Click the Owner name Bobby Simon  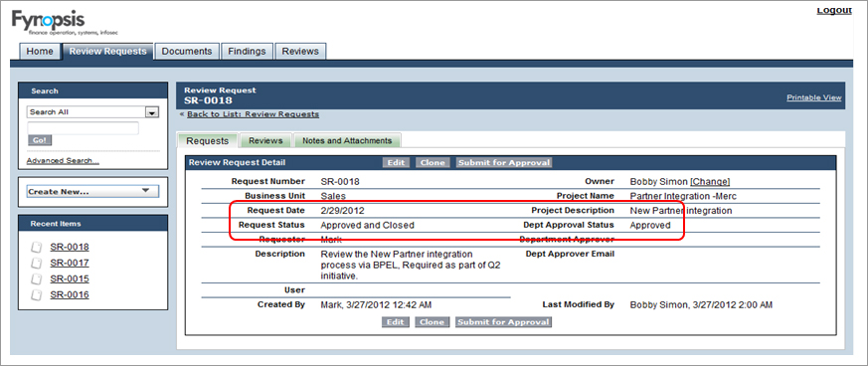click(x=659, y=182)
